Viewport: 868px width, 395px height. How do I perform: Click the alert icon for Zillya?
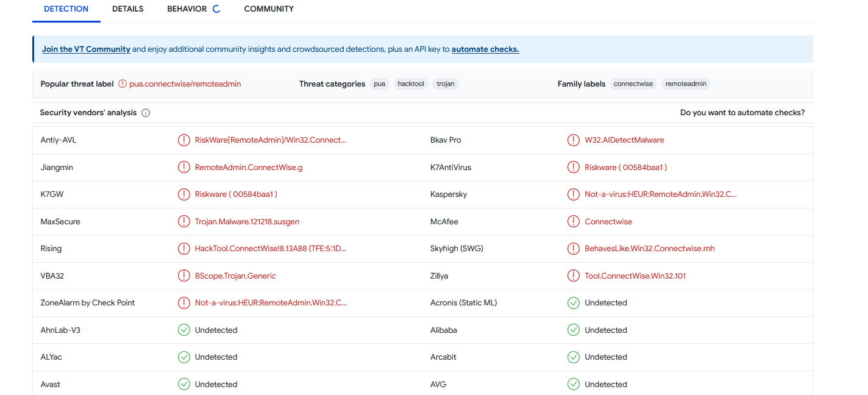point(573,276)
